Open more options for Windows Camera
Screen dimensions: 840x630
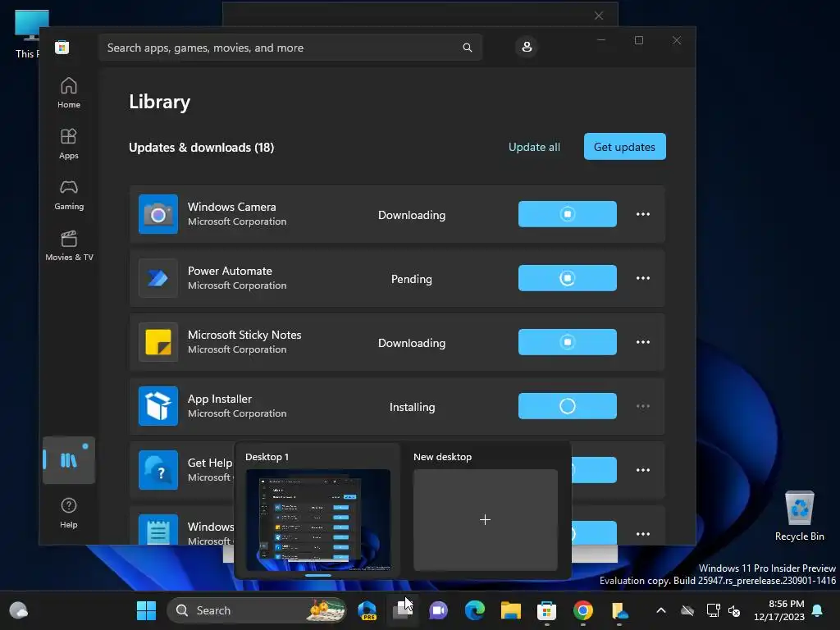tap(643, 214)
